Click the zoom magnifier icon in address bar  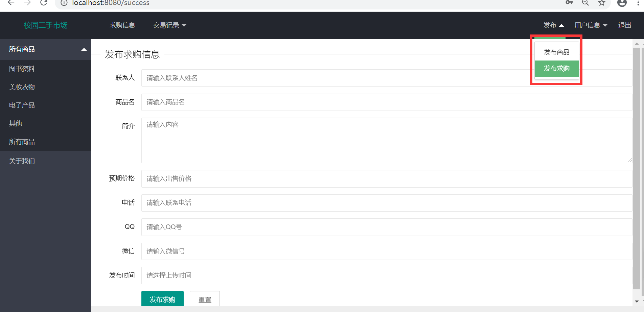pos(585,3)
